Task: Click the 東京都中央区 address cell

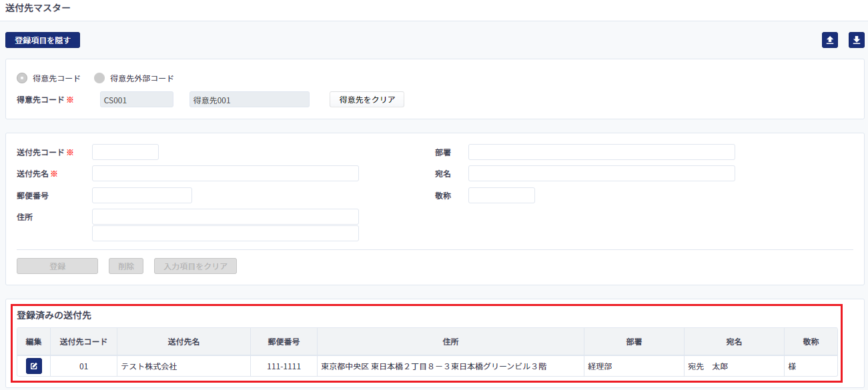Action: pyautogui.click(x=451, y=366)
